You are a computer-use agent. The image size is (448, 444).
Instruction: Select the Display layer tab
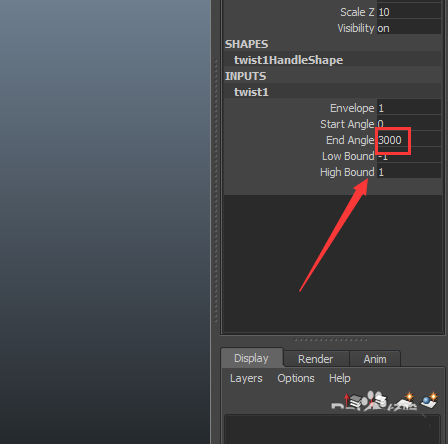[x=251, y=358]
